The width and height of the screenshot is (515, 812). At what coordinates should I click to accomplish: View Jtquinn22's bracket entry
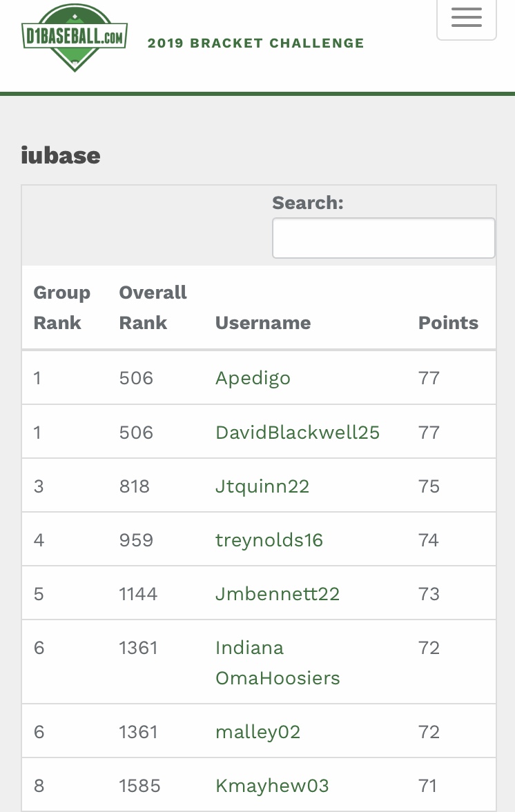coord(262,486)
